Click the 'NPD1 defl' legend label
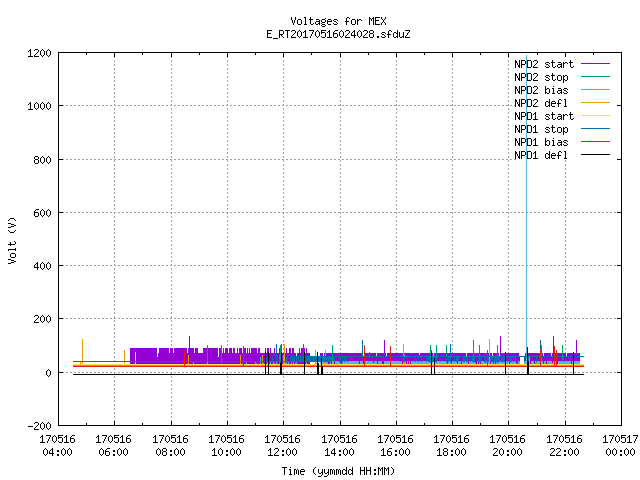This screenshot has height=480, width=640. point(541,156)
